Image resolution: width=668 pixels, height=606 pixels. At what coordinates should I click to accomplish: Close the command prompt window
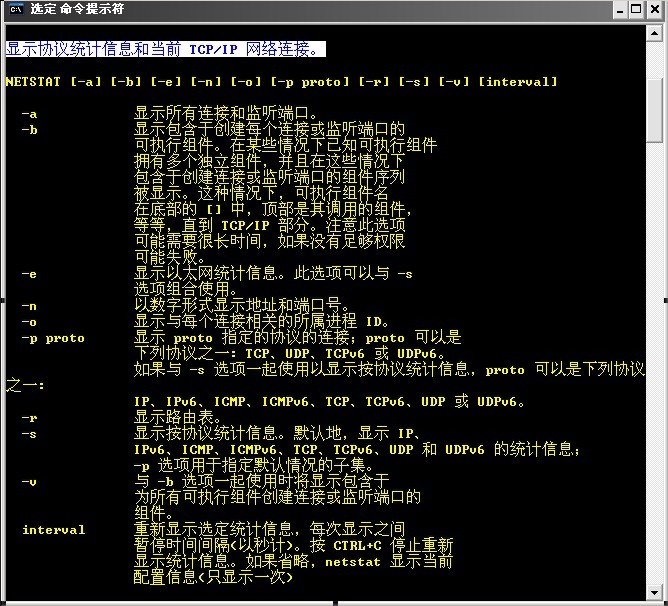(x=655, y=9)
